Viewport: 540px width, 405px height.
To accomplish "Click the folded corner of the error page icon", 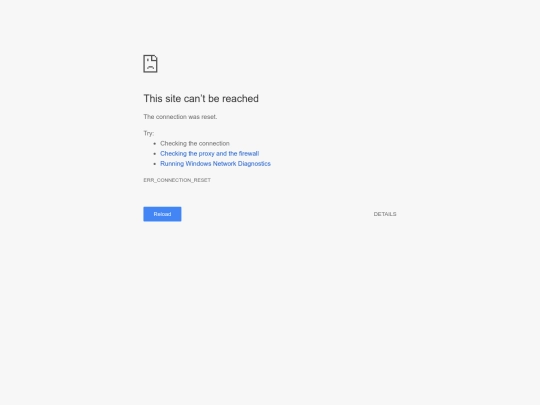I will tap(155, 58).
